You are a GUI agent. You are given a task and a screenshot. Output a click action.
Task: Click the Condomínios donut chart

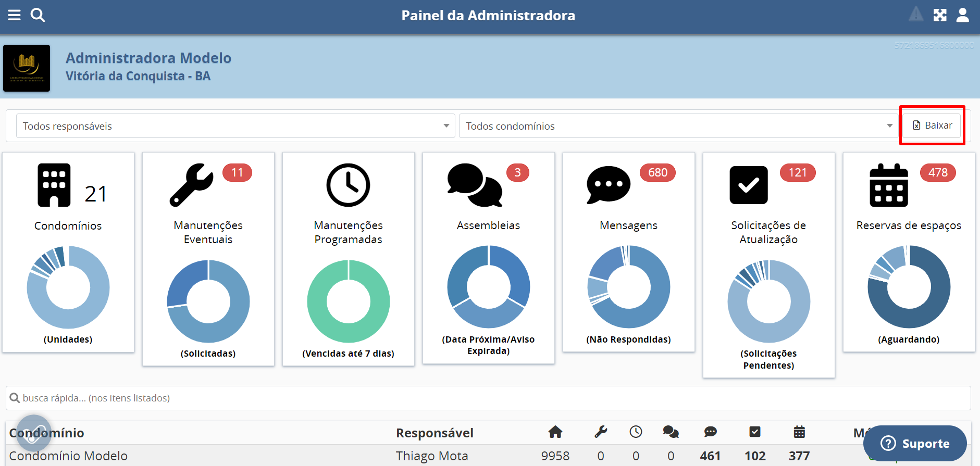68,287
